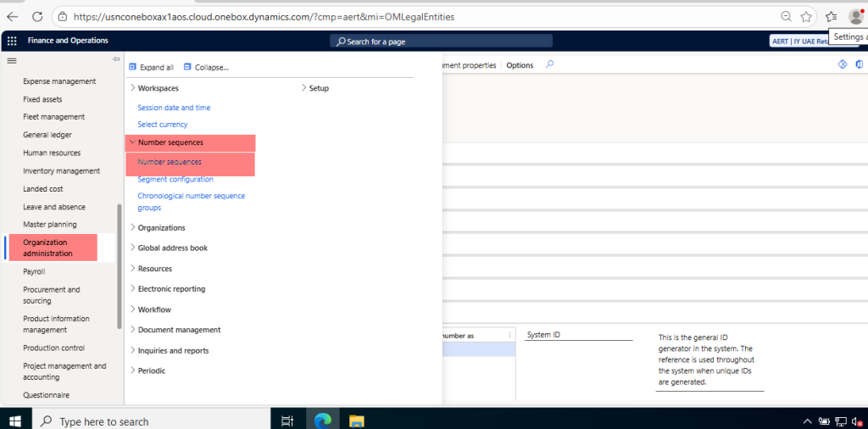Viewport: 868px width, 429px height.
Task: Click the Session date and time link
Action: coord(174,108)
